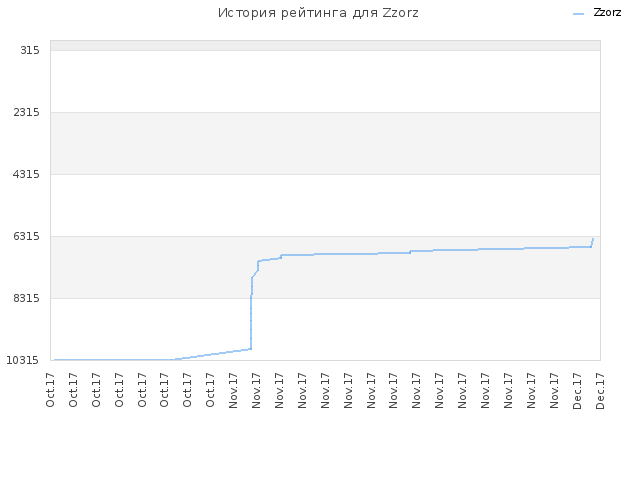Click the narrow gray strip above 315 gridline
The image size is (640, 480).
pos(325,45)
